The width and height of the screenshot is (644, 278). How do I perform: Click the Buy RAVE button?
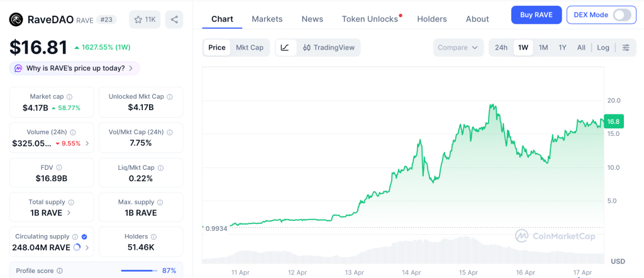tap(536, 15)
